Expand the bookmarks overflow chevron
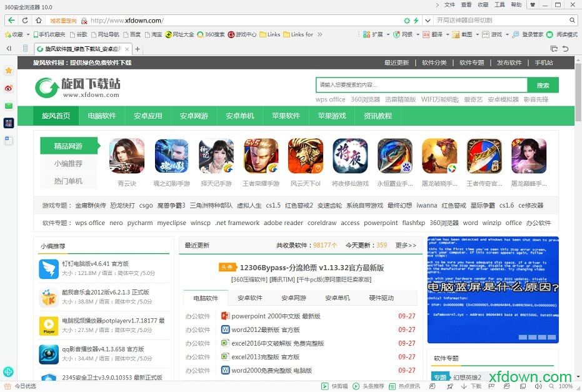582x392 pixels. point(319,34)
